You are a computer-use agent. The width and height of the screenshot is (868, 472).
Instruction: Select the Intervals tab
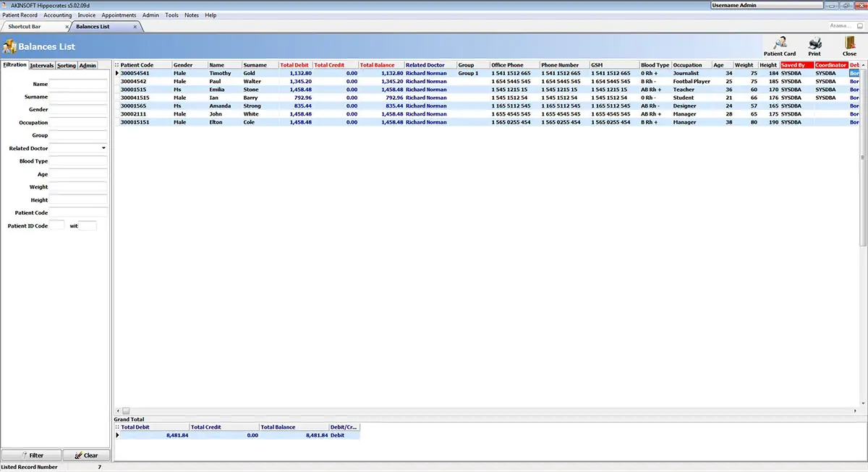tap(41, 65)
